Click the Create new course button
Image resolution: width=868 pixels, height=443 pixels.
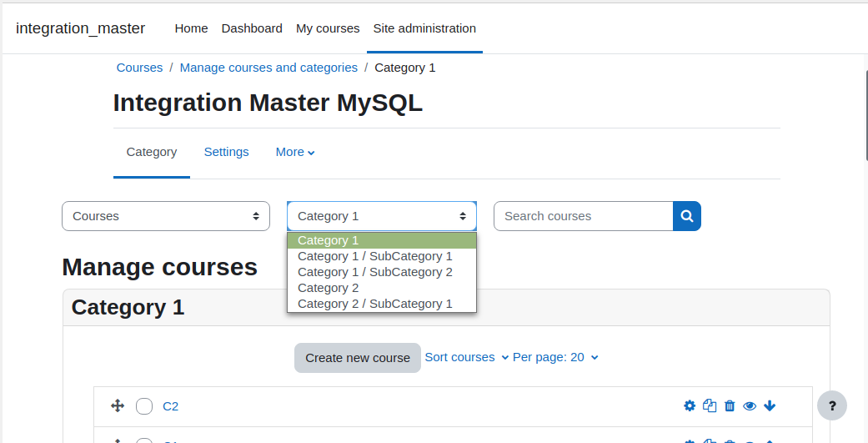click(358, 358)
